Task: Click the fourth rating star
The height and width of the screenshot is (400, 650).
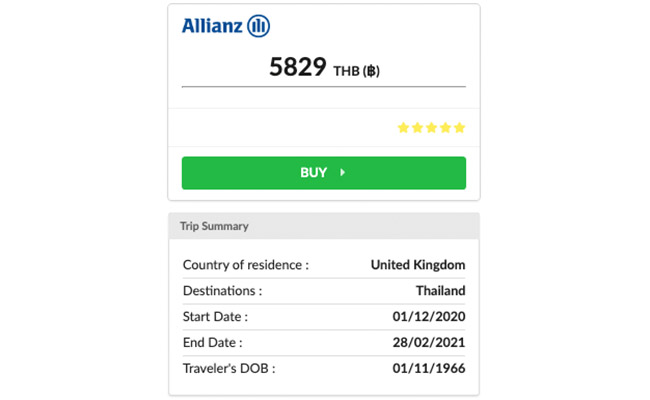Action: 445,128
